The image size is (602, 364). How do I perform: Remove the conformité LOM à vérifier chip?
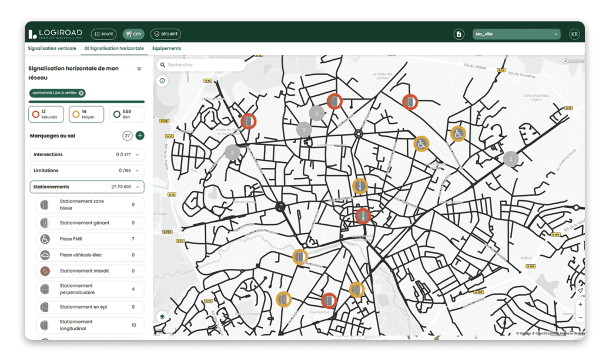coord(81,93)
